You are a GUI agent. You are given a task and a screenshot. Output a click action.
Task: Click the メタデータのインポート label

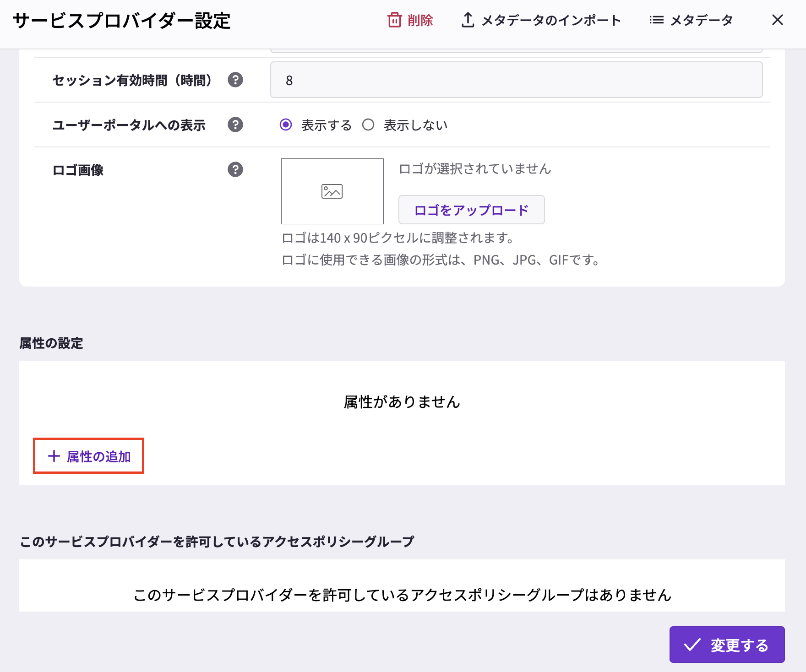[x=551, y=20]
